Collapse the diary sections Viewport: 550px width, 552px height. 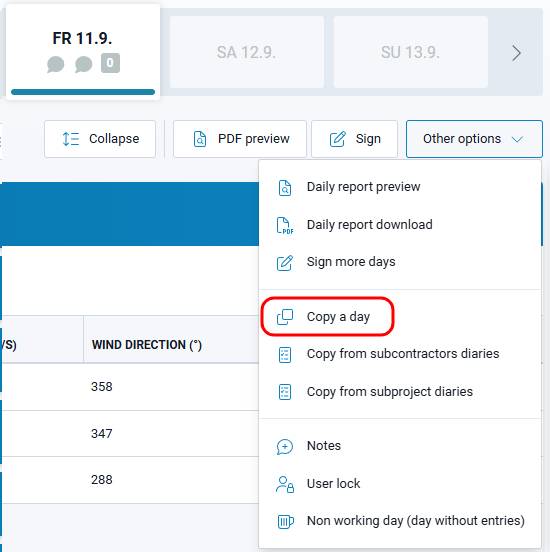coord(100,139)
